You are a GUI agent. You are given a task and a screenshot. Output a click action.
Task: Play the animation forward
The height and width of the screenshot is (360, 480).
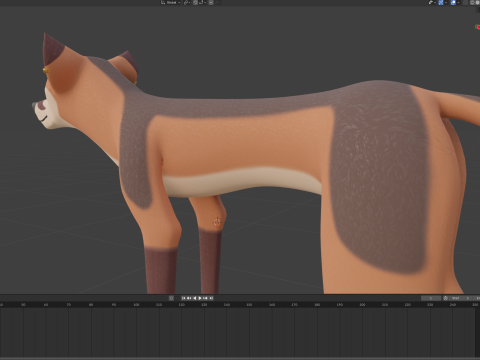[x=200, y=298]
